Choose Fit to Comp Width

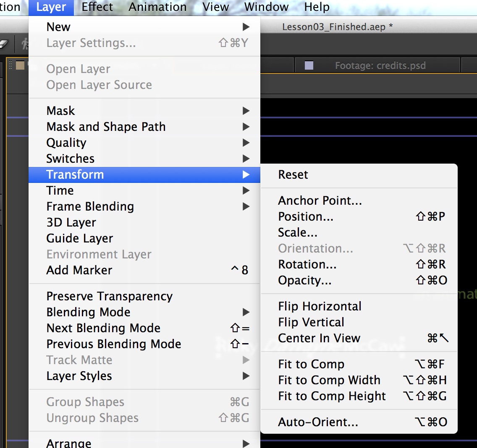(x=329, y=380)
